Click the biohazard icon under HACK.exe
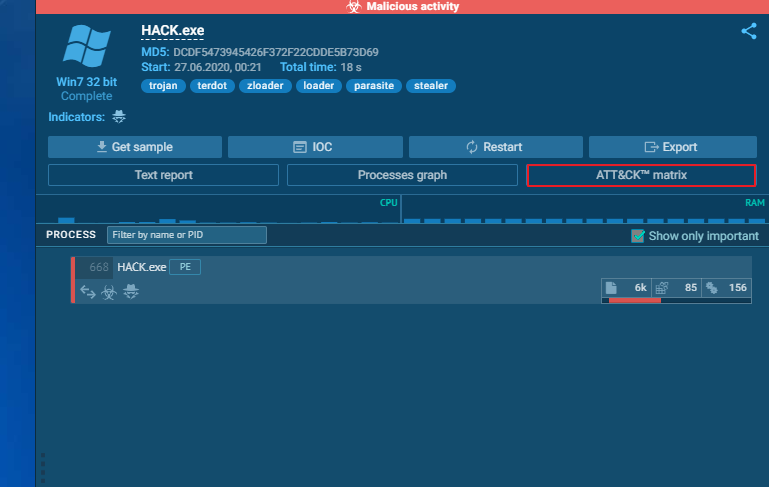The height and width of the screenshot is (487, 769). [x=109, y=292]
